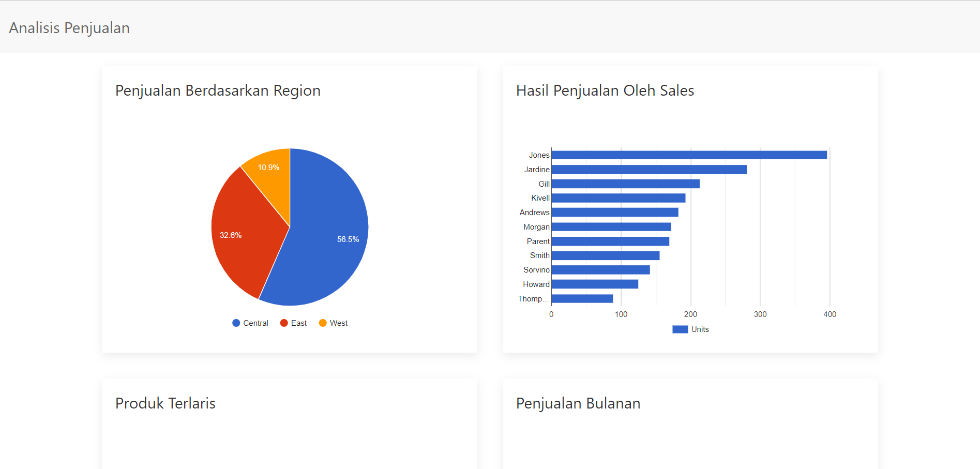Click the Units legend label
The image size is (980, 469).
(x=700, y=329)
